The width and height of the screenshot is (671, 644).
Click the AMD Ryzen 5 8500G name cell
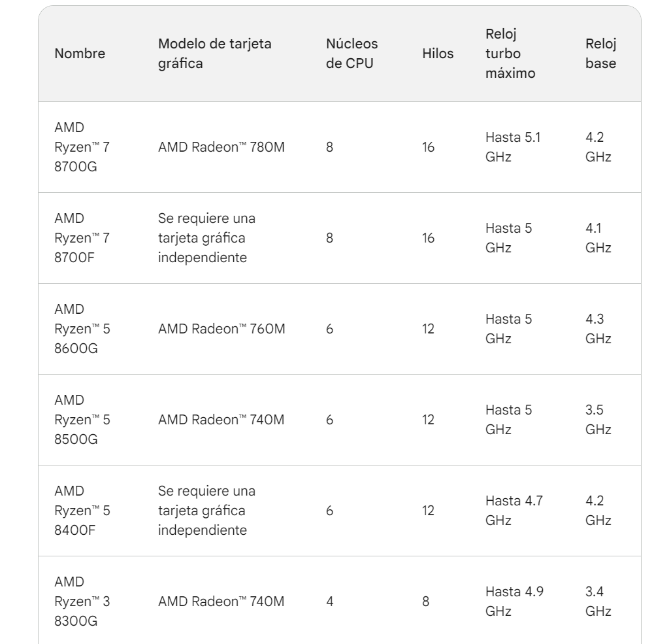[x=82, y=420]
